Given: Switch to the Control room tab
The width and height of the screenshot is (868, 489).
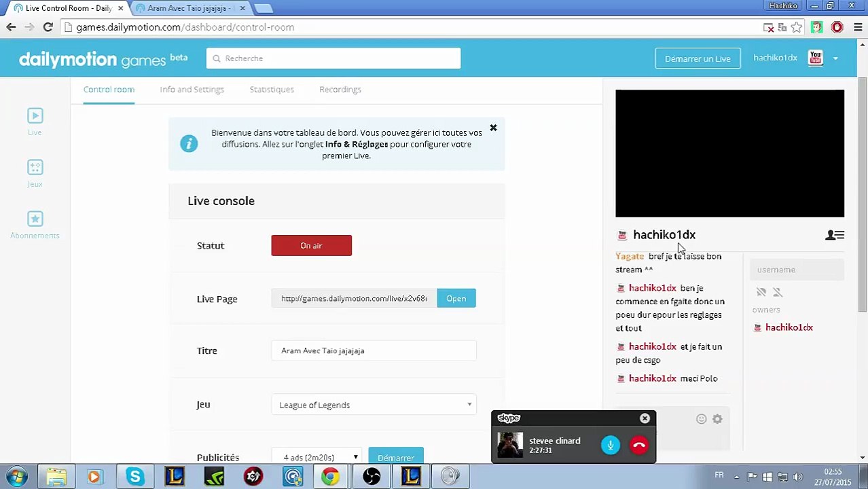Looking at the screenshot, I should (x=109, y=90).
